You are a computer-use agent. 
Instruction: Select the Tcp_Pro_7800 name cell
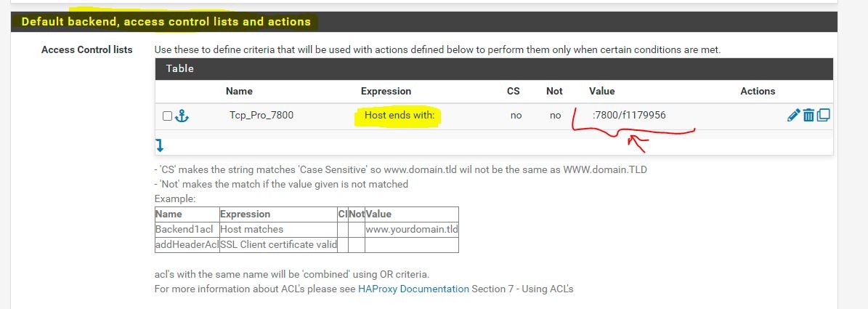coord(261,115)
